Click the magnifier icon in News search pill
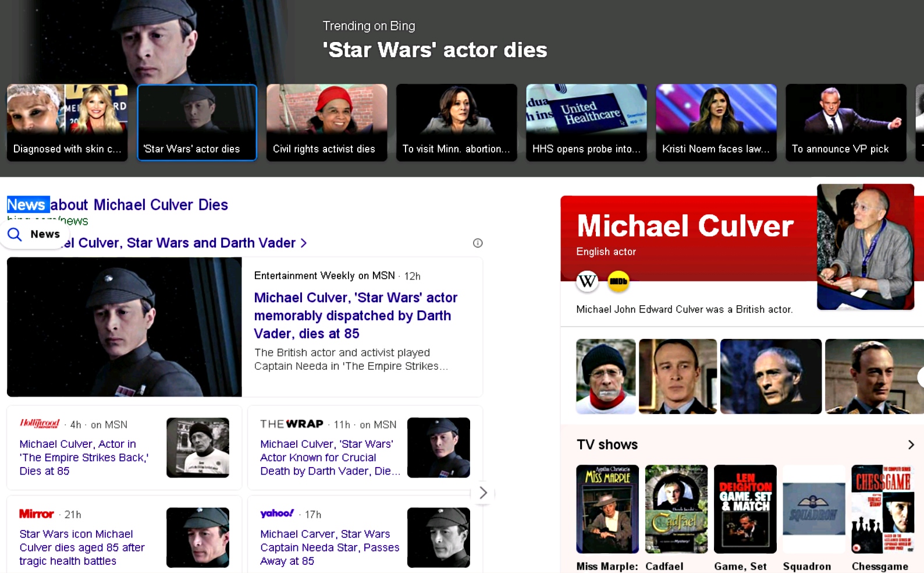924x573 pixels. 15,234
